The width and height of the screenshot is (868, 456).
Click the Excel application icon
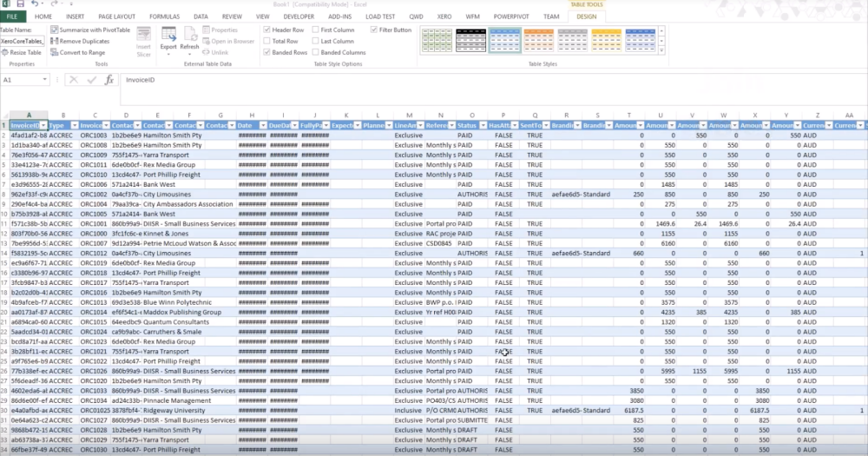tap(5, 3)
